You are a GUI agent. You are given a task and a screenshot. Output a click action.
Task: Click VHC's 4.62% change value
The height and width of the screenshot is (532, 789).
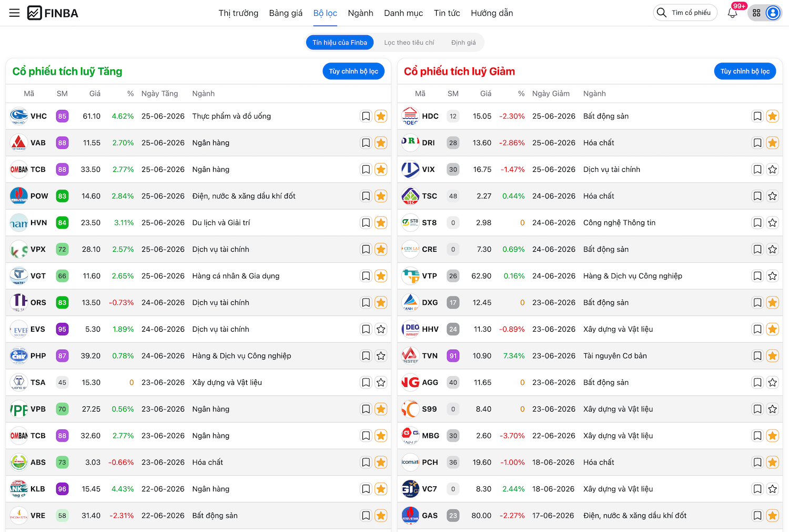(123, 116)
